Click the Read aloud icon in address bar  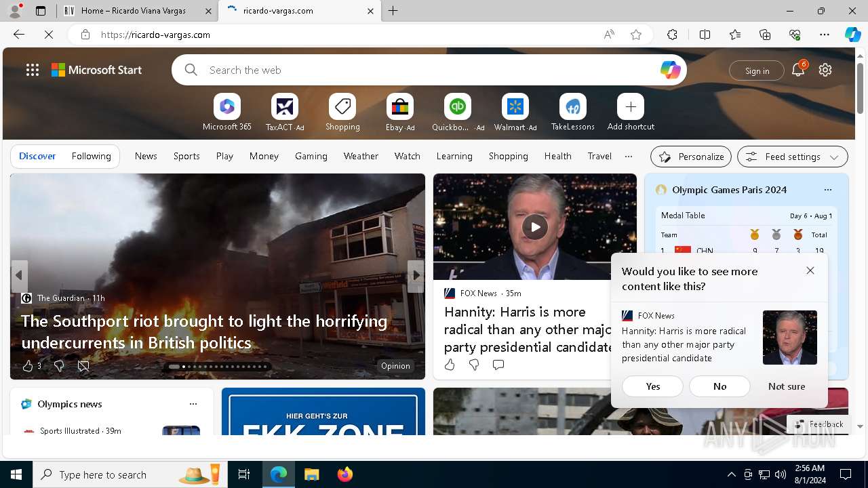609,35
